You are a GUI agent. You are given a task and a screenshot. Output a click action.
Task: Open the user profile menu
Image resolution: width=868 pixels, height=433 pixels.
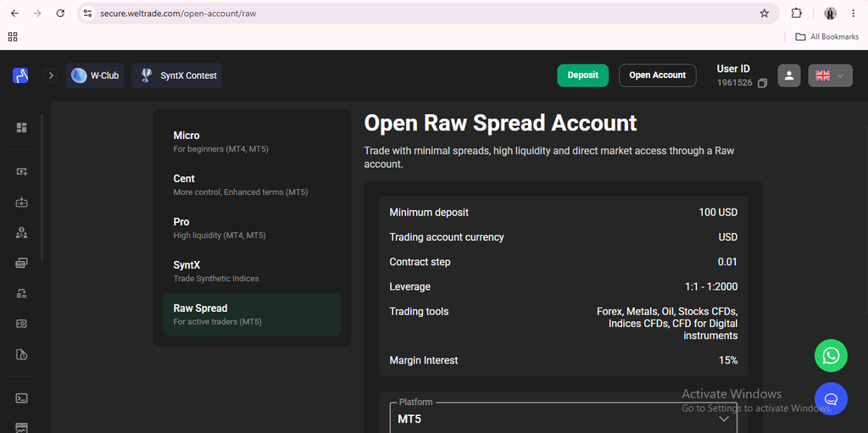pos(789,75)
